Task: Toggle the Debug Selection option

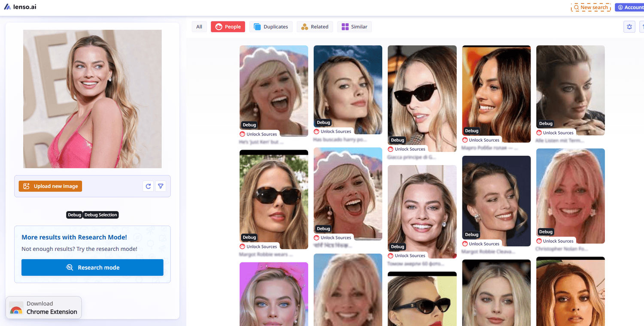Action: (x=101, y=214)
